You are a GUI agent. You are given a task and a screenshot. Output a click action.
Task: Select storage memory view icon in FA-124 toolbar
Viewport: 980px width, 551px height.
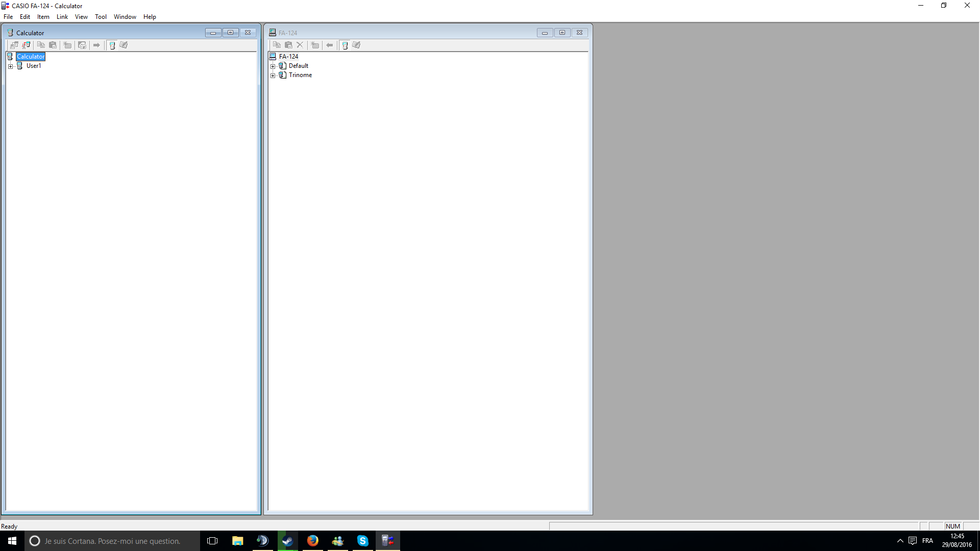356,45
